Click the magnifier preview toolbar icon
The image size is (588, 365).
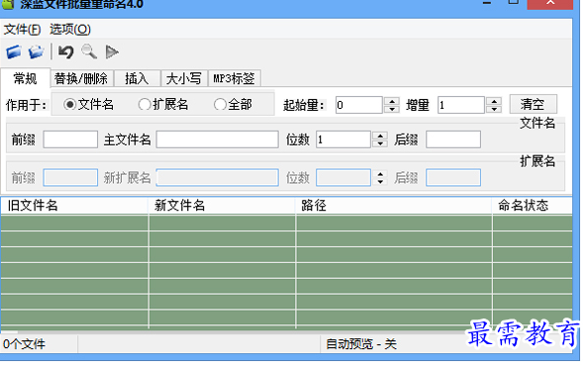point(89,51)
